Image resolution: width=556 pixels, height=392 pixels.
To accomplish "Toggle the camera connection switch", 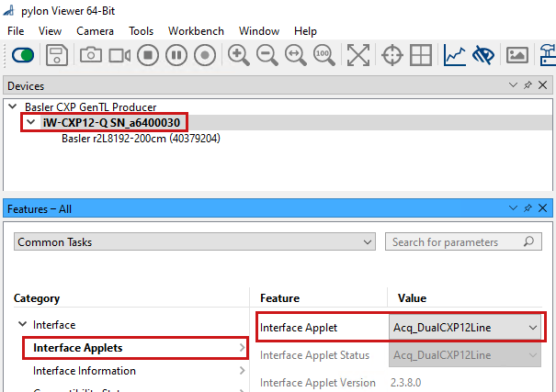I will 23,55.
